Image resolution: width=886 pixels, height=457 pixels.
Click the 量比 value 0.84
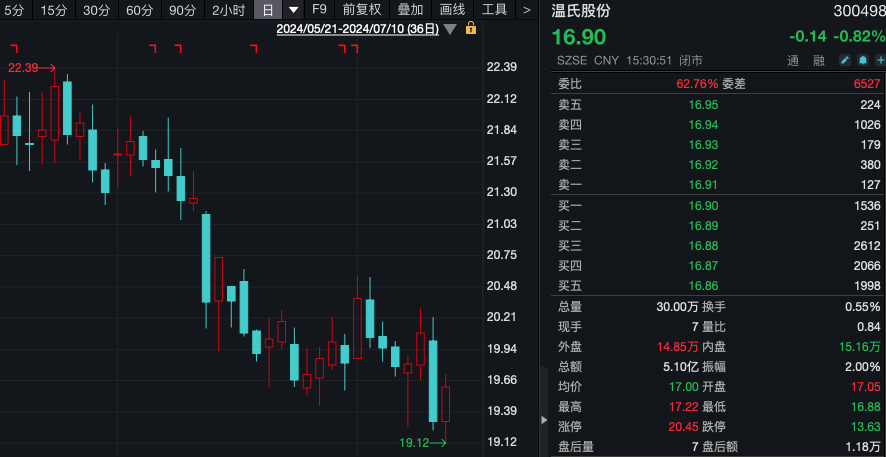[x=869, y=327]
